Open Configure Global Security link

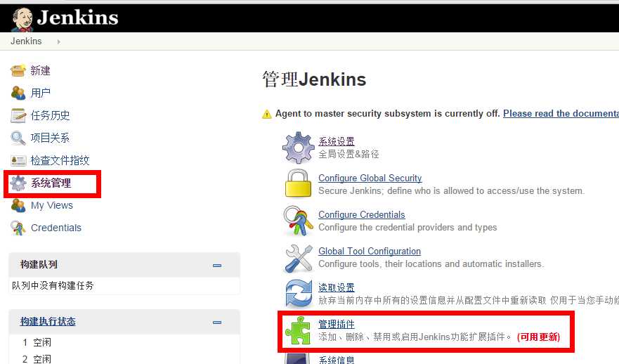pyautogui.click(x=370, y=178)
